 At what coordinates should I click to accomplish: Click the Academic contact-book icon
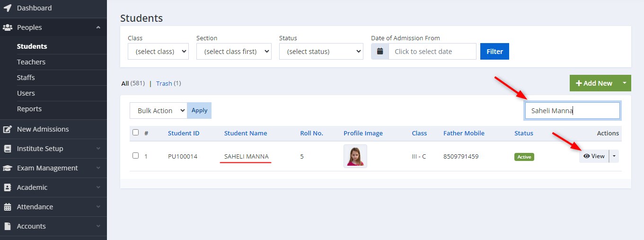8,187
